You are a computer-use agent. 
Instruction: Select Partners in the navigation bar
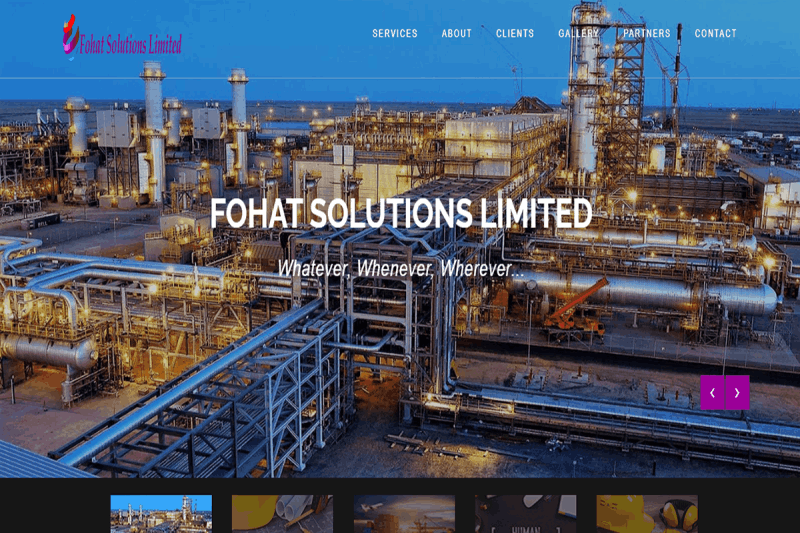[x=646, y=33]
